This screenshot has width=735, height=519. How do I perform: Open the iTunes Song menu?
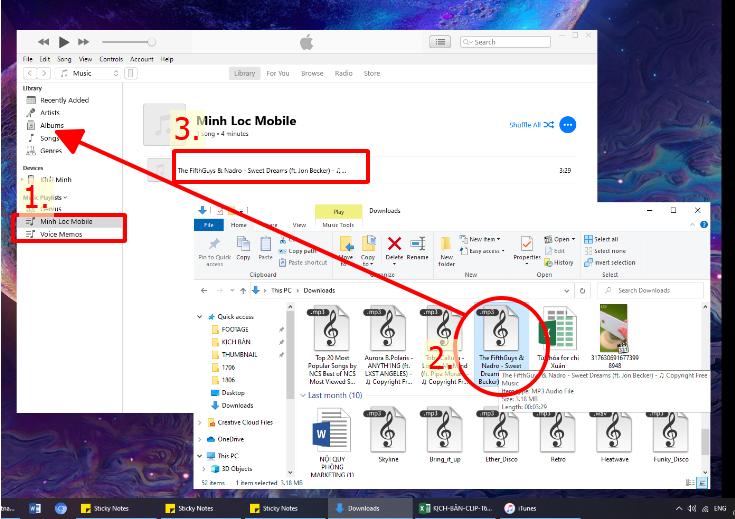pos(64,59)
